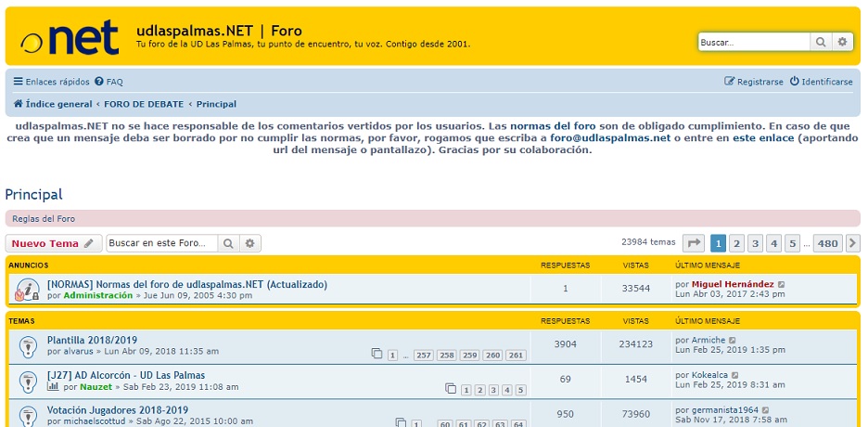This screenshot has width=868, height=427.
Task: Open J27 AD Alcorcón - UD Las Palmas topic
Action: click(126, 375)
